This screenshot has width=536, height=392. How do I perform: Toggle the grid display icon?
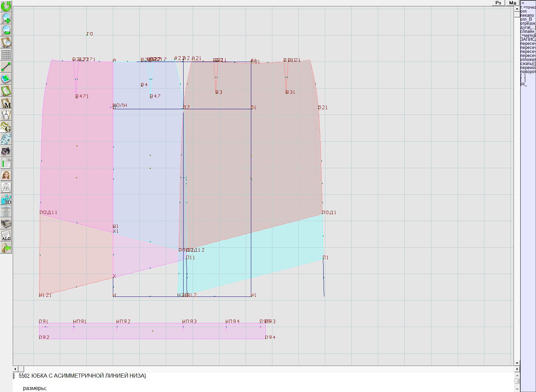pyautogui.click(x=6, y=54)
